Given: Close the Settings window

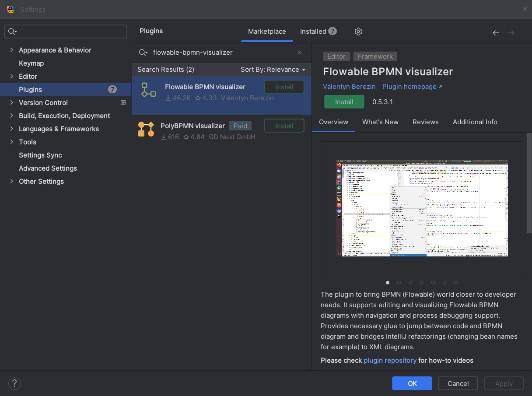Looking at the screenshot, I should pyautogui.click(x=525, y=9).
